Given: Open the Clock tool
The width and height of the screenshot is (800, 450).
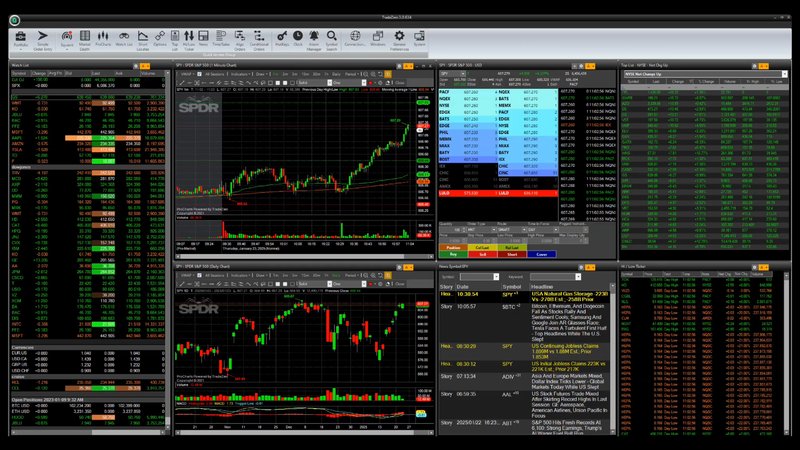Looking at the screenshot, I should click(x=298, y=40).
